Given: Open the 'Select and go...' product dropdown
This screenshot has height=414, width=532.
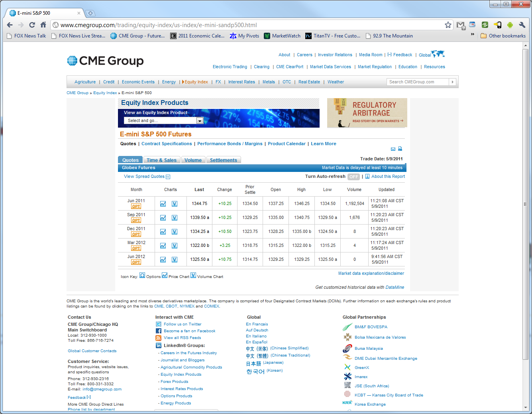Looking at the screenshot, I should click(x=164, y=120).
